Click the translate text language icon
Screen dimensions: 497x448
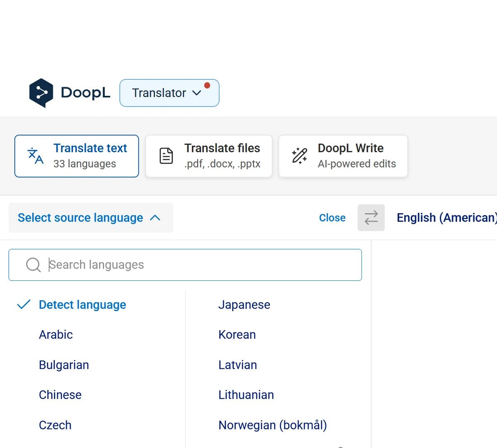tap(36, 156)
